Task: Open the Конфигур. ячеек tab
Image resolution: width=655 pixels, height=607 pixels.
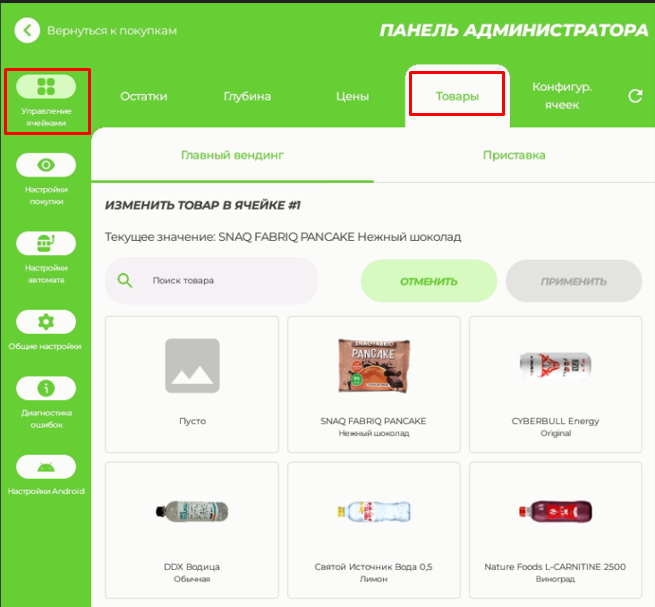Action: point(562,96)
